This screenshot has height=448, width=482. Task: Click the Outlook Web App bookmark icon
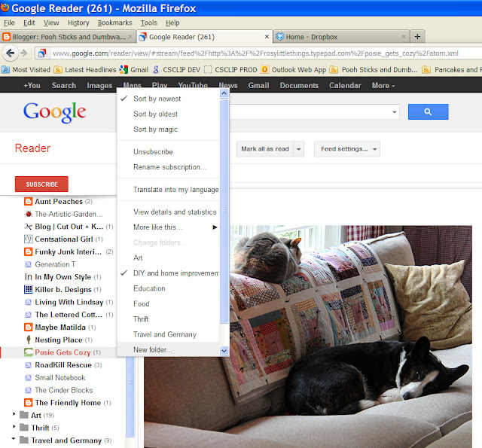coord(265,70)
